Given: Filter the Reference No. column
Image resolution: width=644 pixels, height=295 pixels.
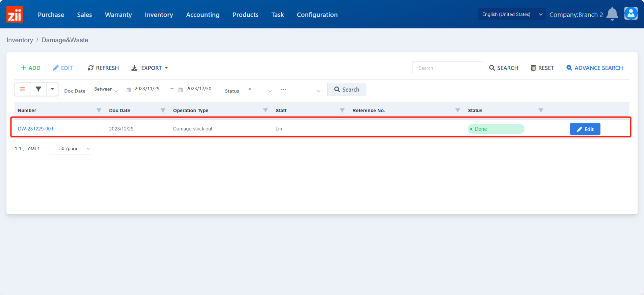Looking at the screenshot, I should pos(458,110).
